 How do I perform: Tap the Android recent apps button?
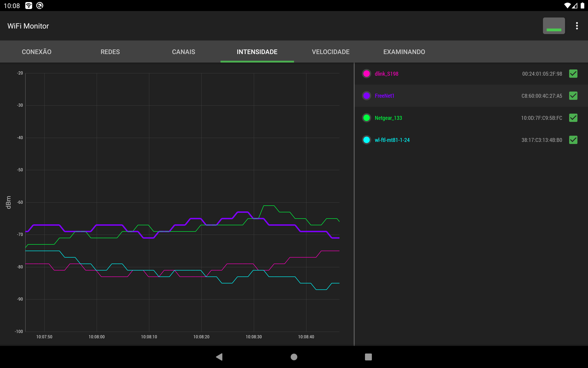click(x=368, y=357)
